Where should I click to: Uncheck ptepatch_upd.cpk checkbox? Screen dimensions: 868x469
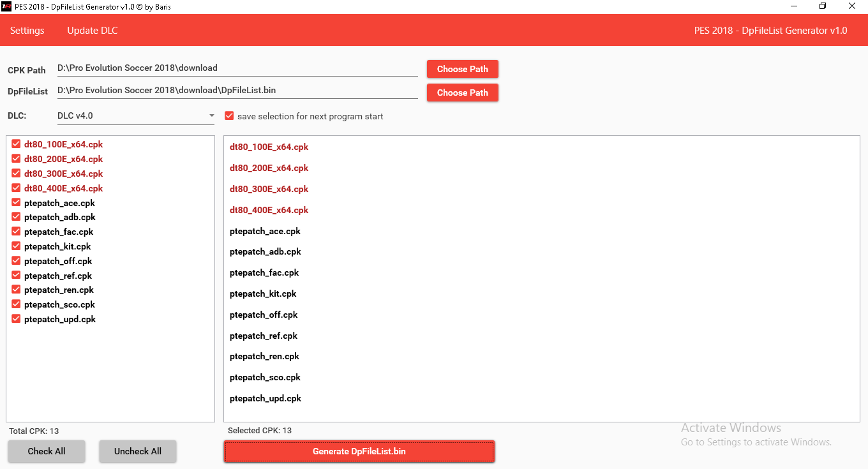pos(16,319)
